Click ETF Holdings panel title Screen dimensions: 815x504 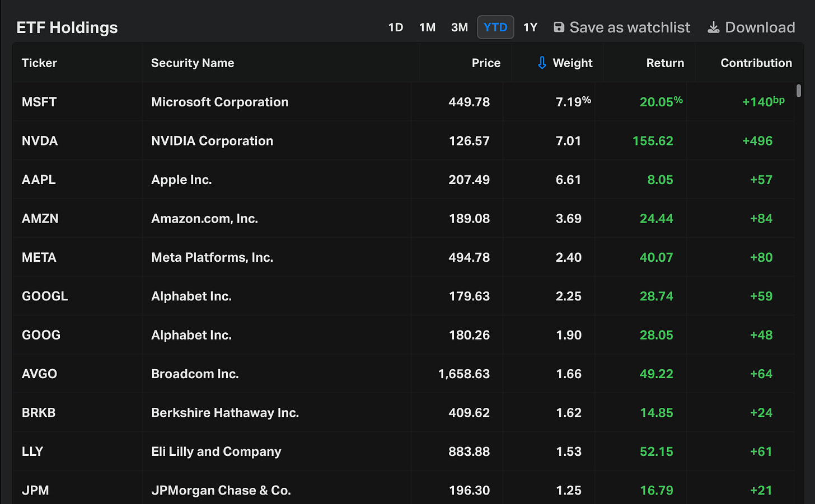[67, 27]
